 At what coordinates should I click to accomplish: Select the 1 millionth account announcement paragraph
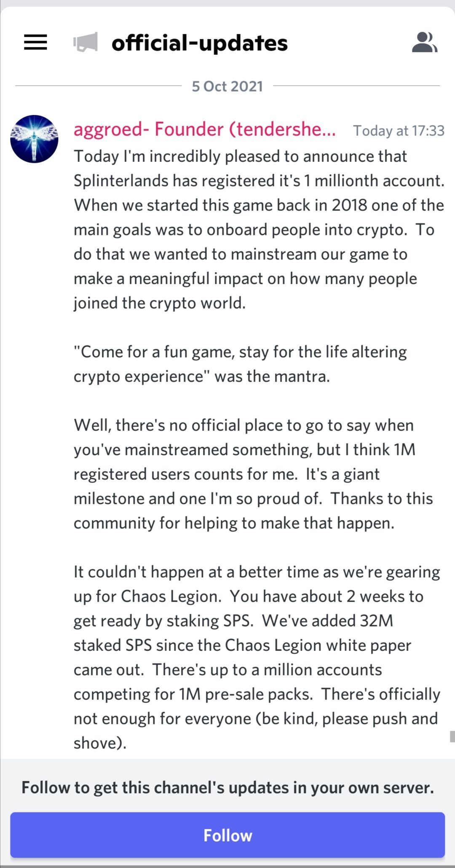(259, 230)
